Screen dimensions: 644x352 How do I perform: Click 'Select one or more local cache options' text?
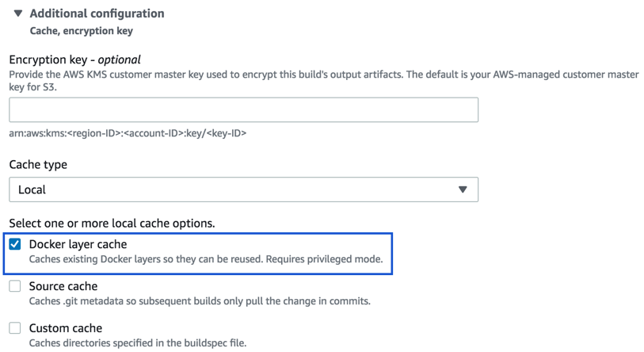[112, 224]
